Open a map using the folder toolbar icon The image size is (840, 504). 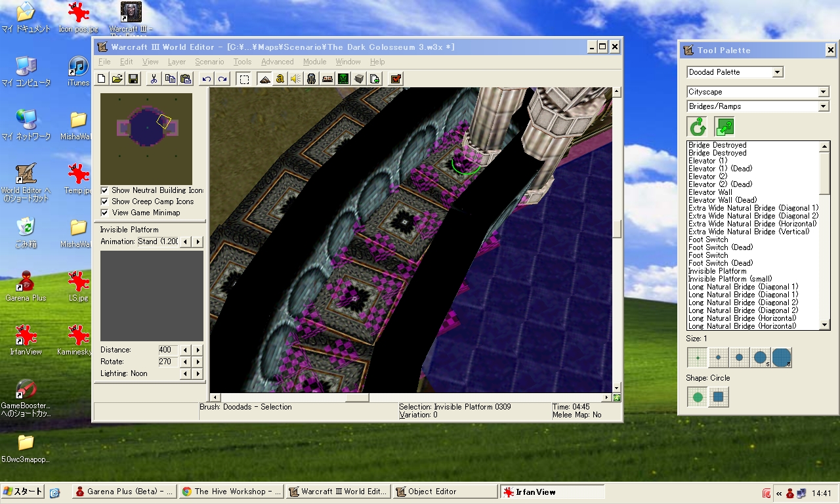coord(117,79)
